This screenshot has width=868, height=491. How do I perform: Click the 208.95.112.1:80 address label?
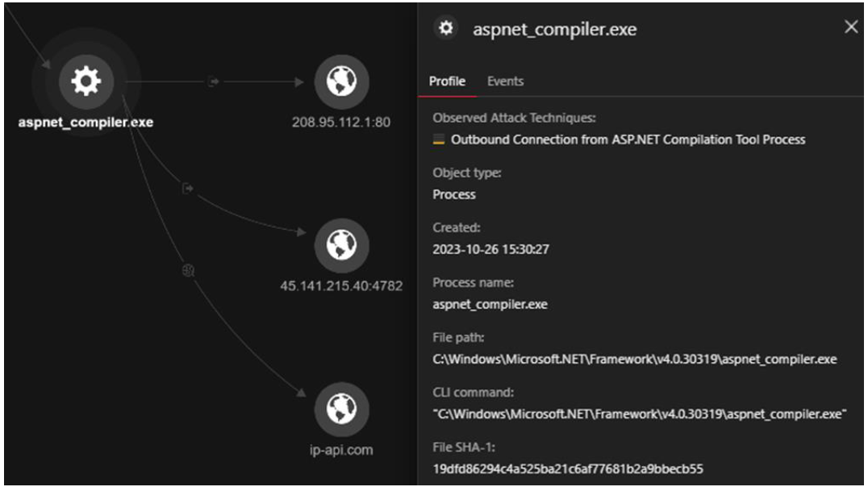(341, 123)
